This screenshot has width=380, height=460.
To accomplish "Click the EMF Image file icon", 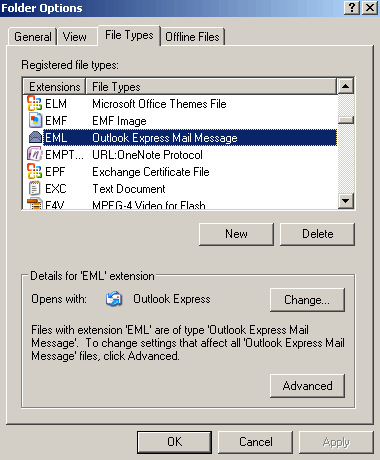I will pos(35,120).
